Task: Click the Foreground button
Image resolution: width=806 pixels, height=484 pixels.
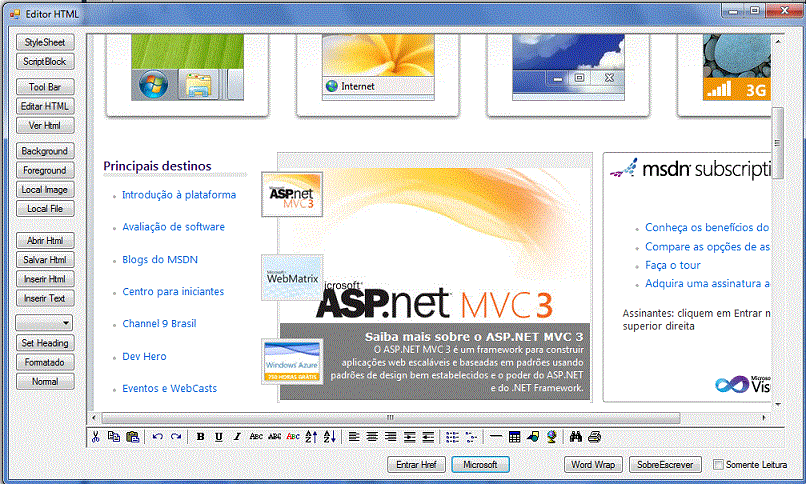Action: point(45,170)
